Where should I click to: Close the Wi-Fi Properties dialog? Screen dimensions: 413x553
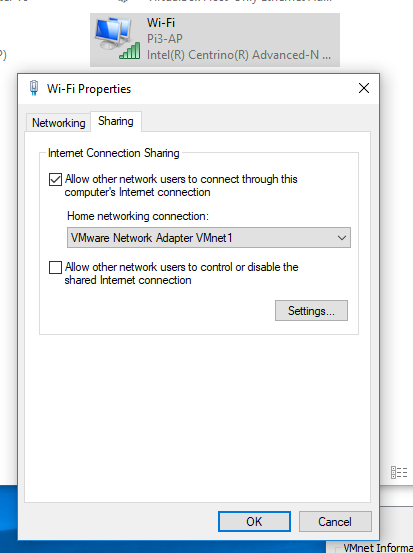pos(364,88)
